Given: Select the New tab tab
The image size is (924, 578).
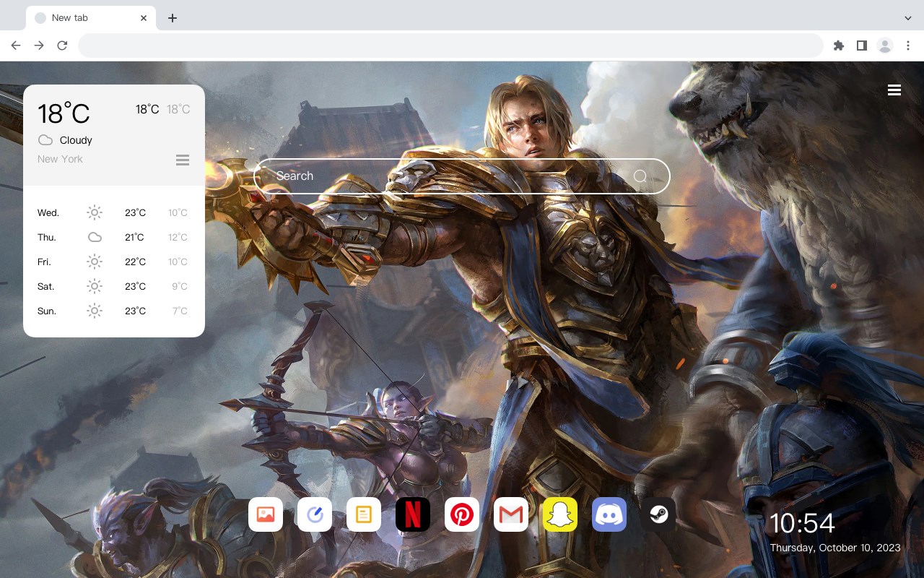Looking at the screenshot, I should (91, 18).
